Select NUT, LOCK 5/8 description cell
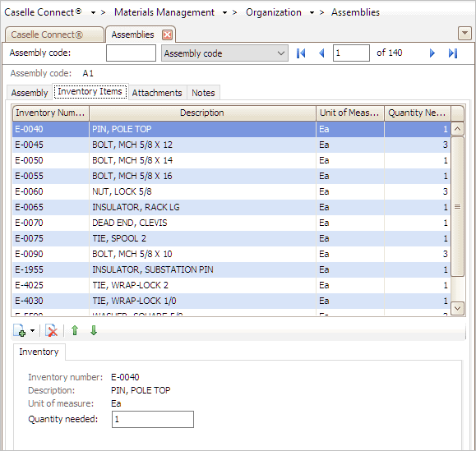Image resolution: width=476 pixels, height=451 pixels. (202, 191)
